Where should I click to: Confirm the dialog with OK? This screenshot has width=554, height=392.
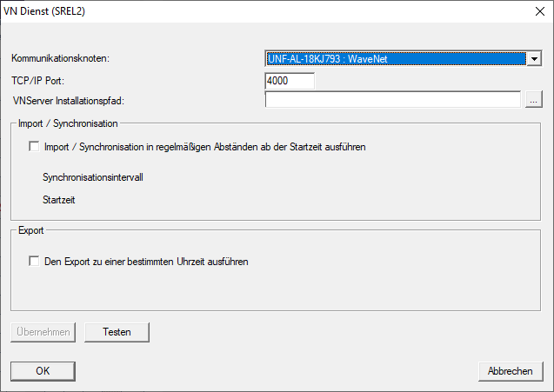click(42, 371)
